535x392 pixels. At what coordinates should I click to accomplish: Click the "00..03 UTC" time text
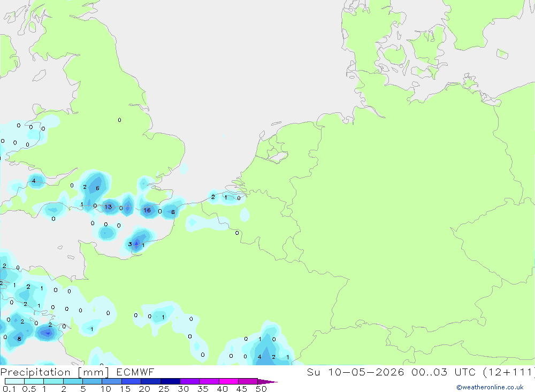click(444, 372)
